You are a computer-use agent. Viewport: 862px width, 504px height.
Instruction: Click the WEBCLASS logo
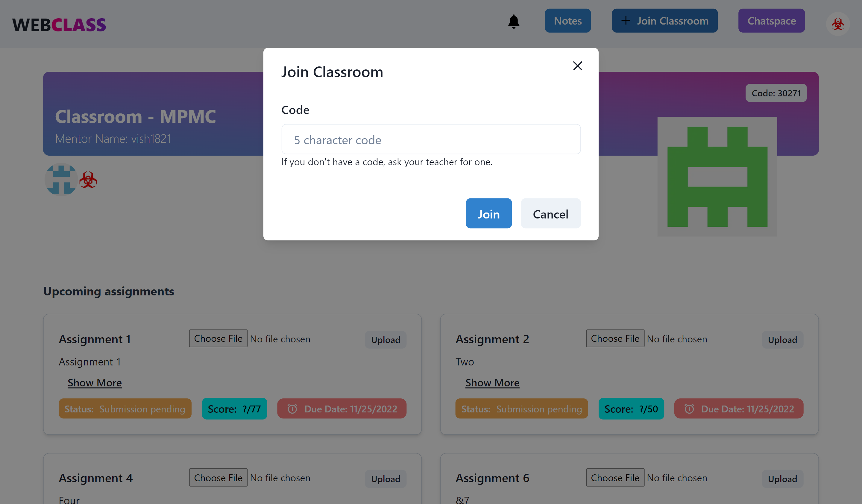click(x=59, y=25)
